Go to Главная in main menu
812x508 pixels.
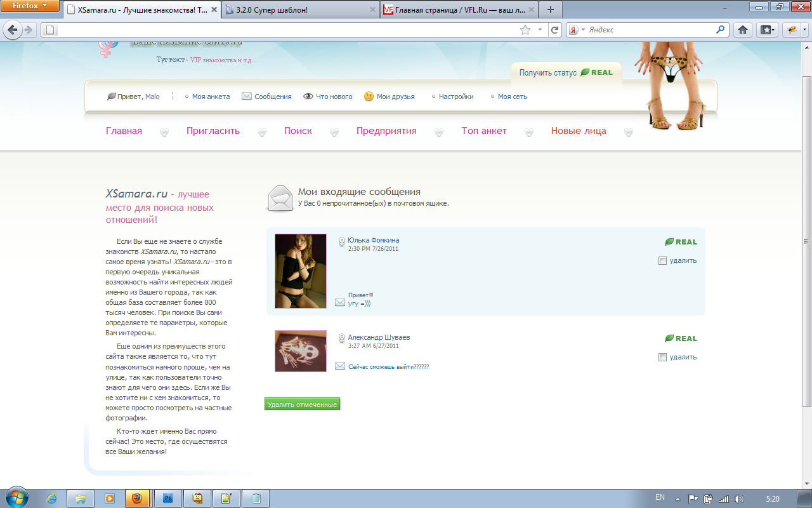(x=124, y=131)
